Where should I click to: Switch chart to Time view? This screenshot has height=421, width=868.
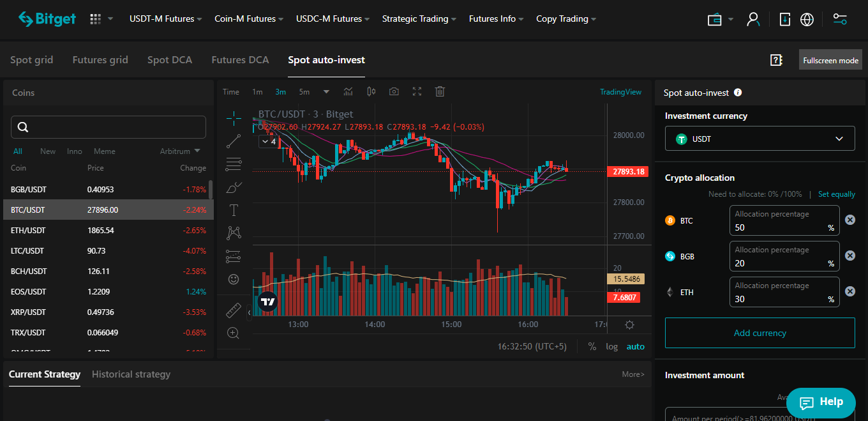(x=231, y=92)
